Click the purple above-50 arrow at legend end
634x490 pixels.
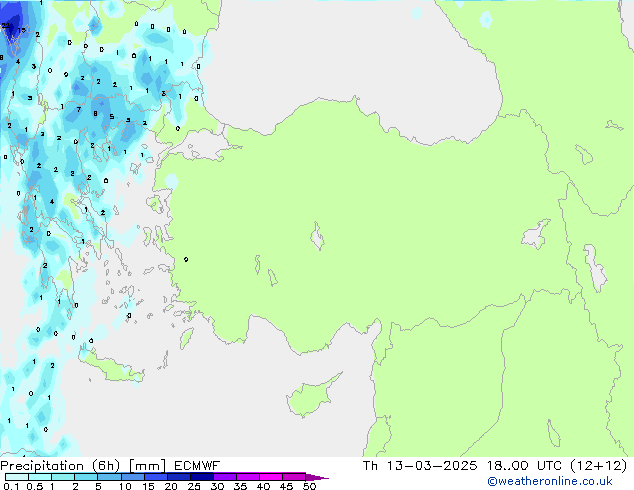[x=317, y=477]
